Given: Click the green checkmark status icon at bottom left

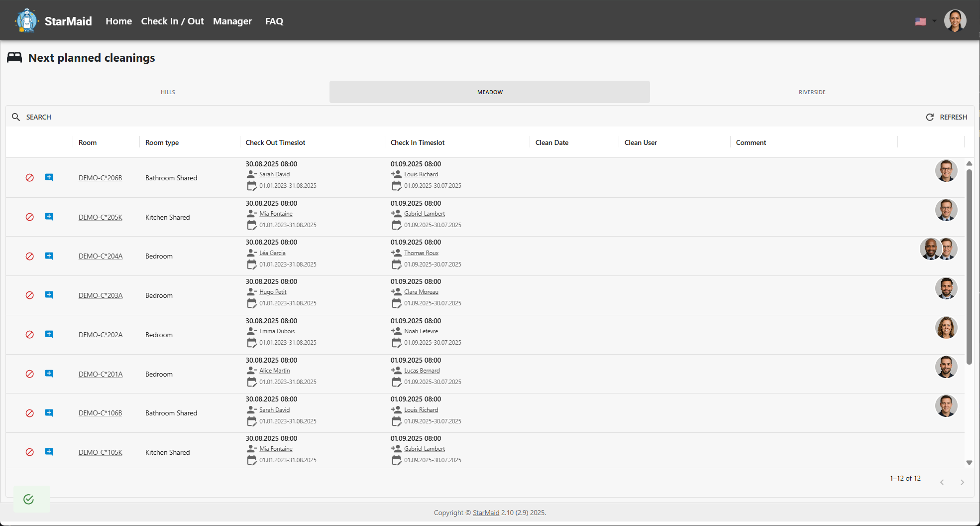Looking at the screenshot, I should click(x=29, y=499).
